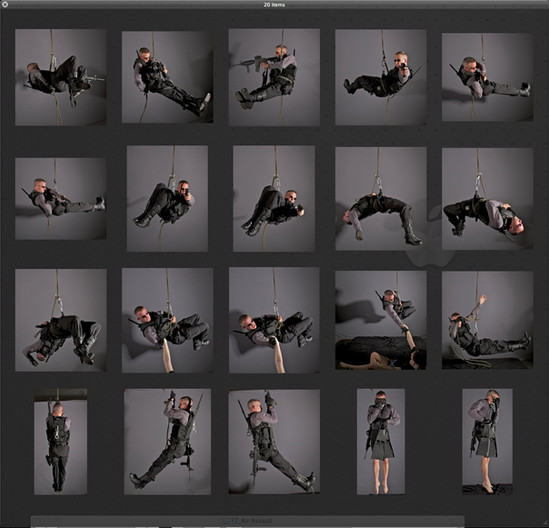Select photo of man leaning back aiming pistol at camera

click(x=381, y=77)
